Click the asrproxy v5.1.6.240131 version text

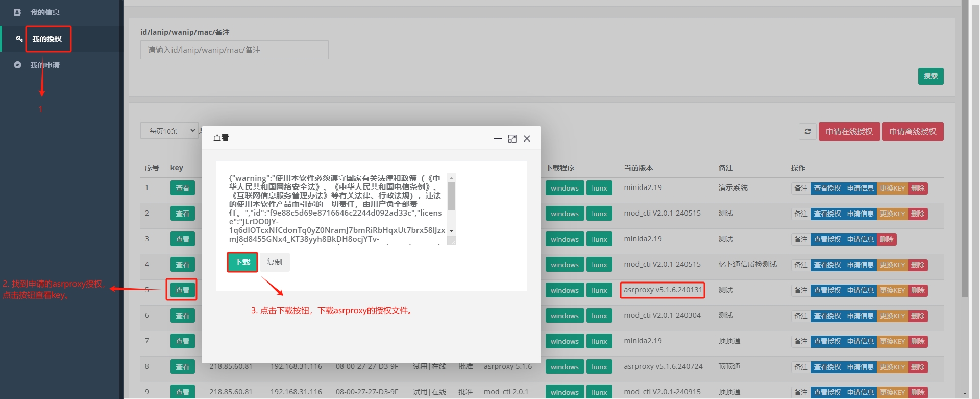pyautogui.click(x=663, y=290)
